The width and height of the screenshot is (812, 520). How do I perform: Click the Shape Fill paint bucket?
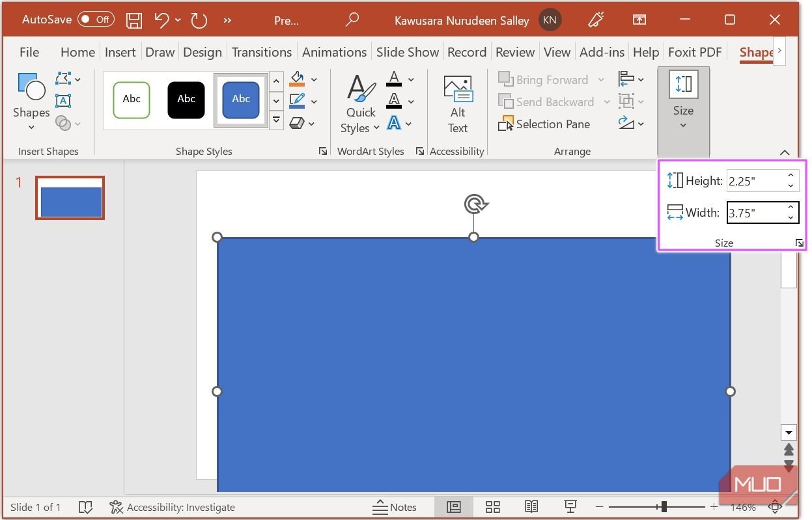pyautogui.click(x=297, y=79)
